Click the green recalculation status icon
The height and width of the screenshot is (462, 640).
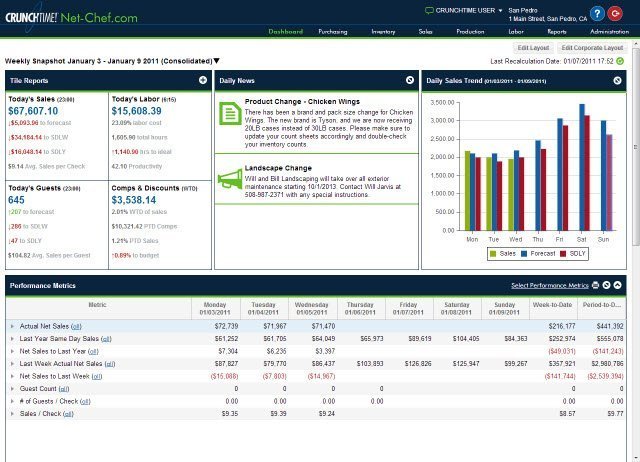point(620,61)
